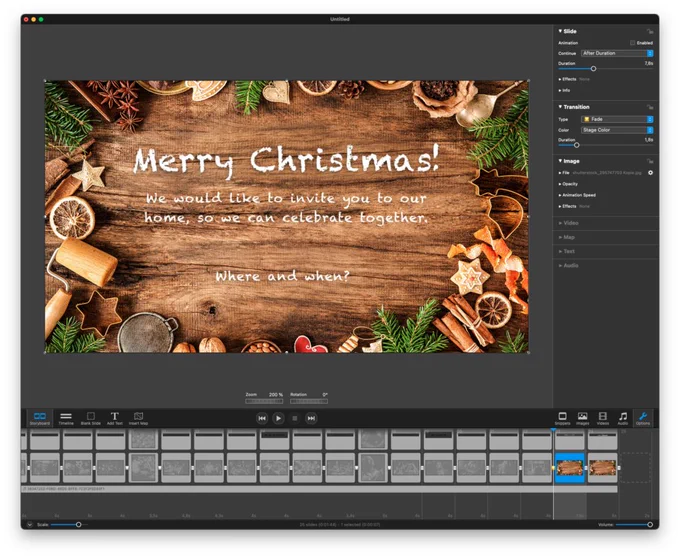Viewport: 680px width, 557px height.
Task: Click the collapse arrow beside Scale
Action: [29, 524]
